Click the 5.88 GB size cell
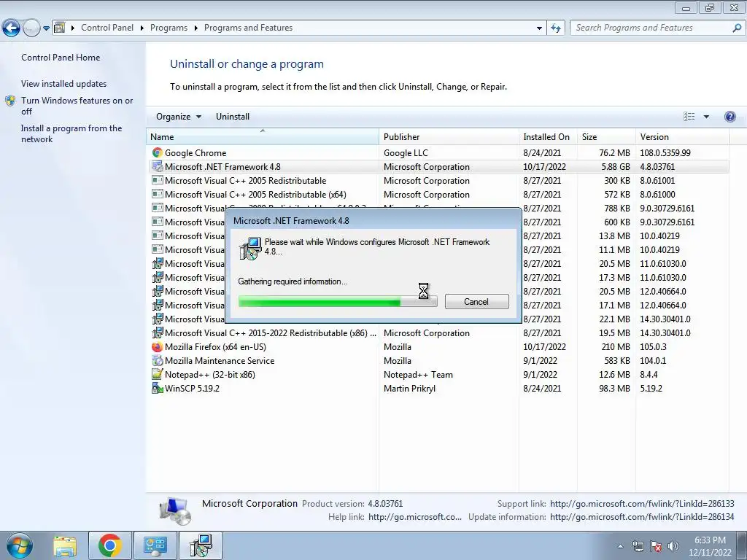Image resolution: width=747 pixels, height=560 pixels. pos(616,167)
